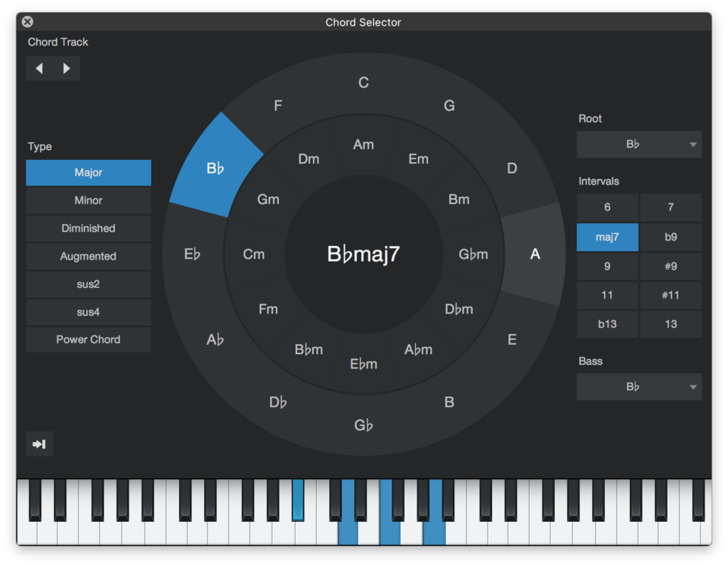Select the Augmented chord type

(x=88, y=256)
